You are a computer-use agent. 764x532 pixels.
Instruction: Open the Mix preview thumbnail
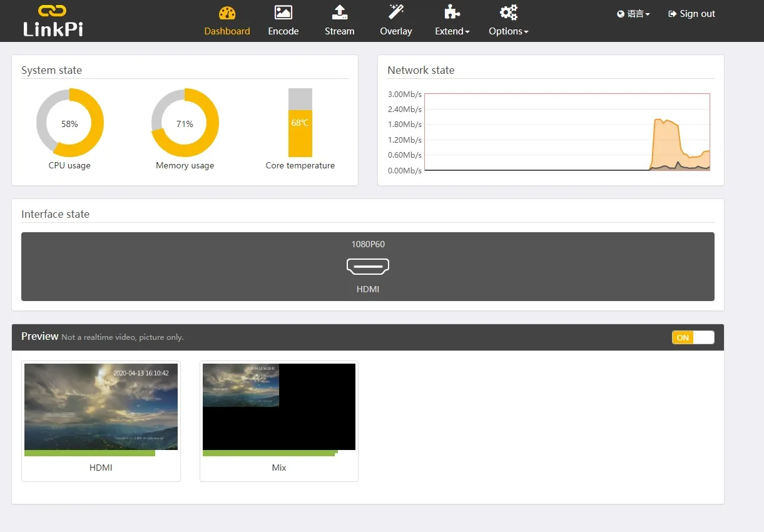tap(279, 410)
